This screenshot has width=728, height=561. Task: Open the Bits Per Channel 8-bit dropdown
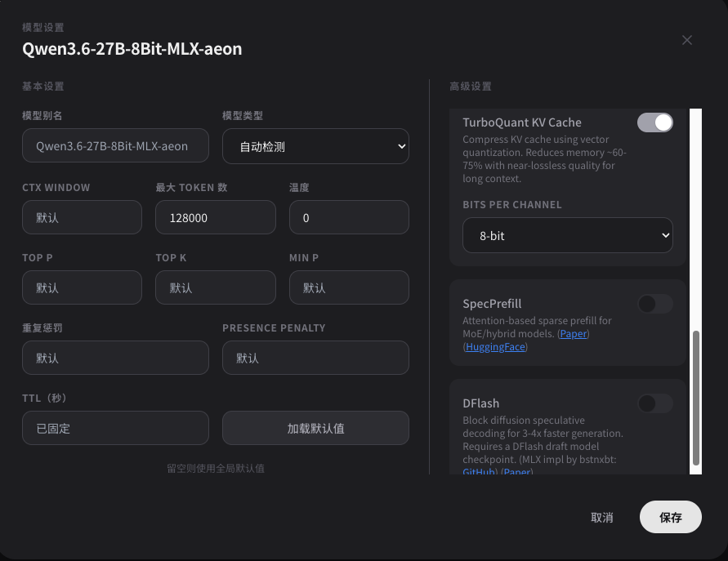click(567, 235)
